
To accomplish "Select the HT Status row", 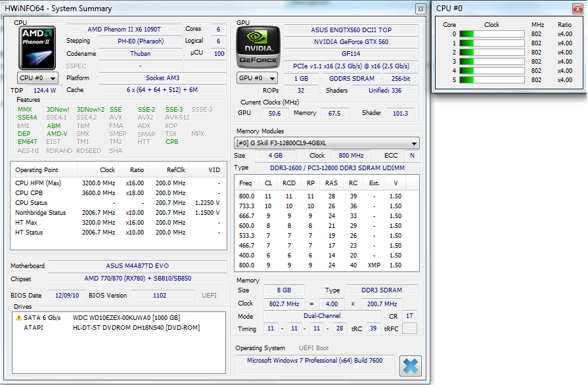I will (x=118, y=233).
